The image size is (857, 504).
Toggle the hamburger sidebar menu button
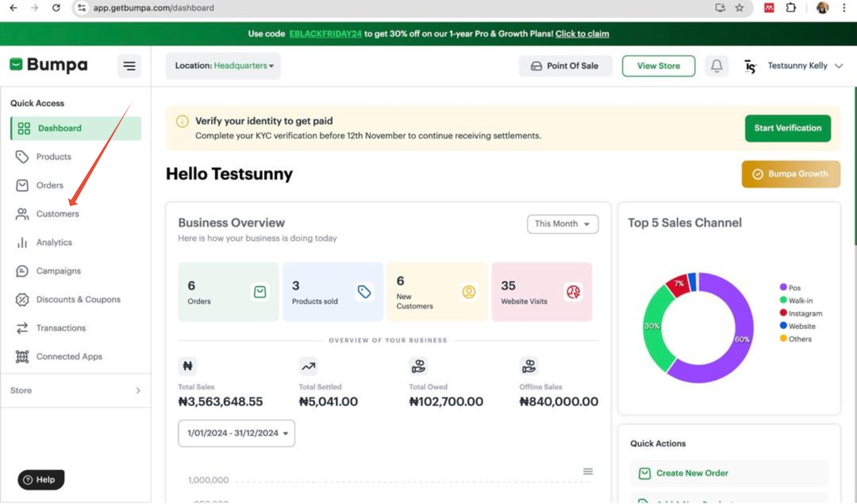point(129,66)
